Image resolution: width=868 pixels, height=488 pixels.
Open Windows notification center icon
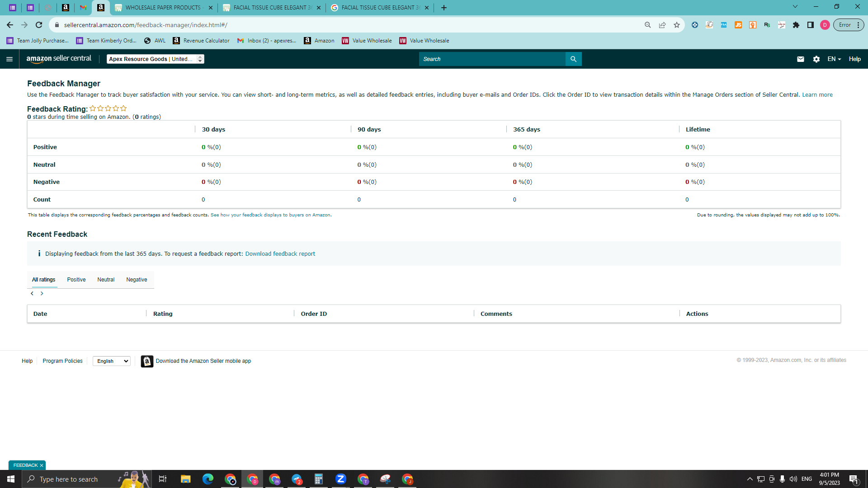pos(854,479)
